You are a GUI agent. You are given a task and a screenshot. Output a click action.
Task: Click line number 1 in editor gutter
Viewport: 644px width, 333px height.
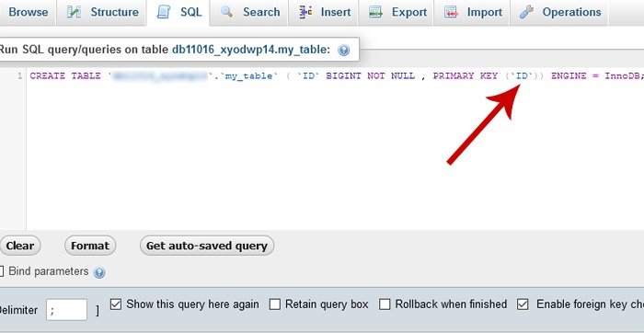pos(19,76)
